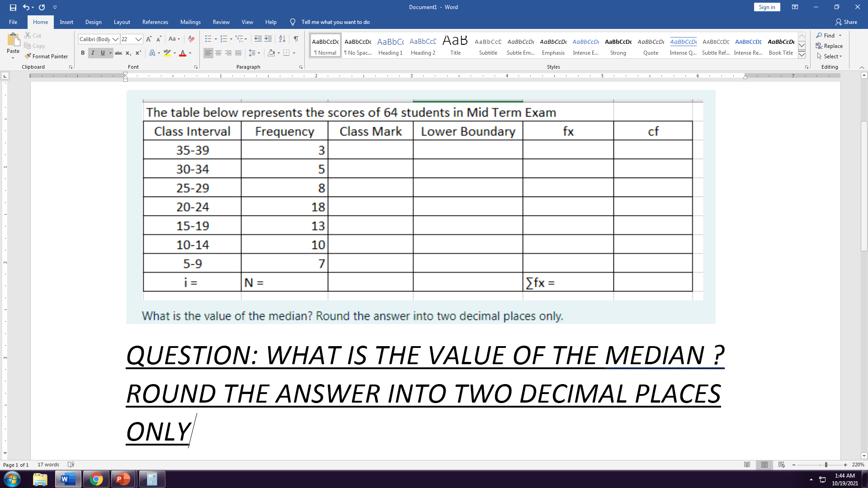Toggle italic formatting

[93, 53]
